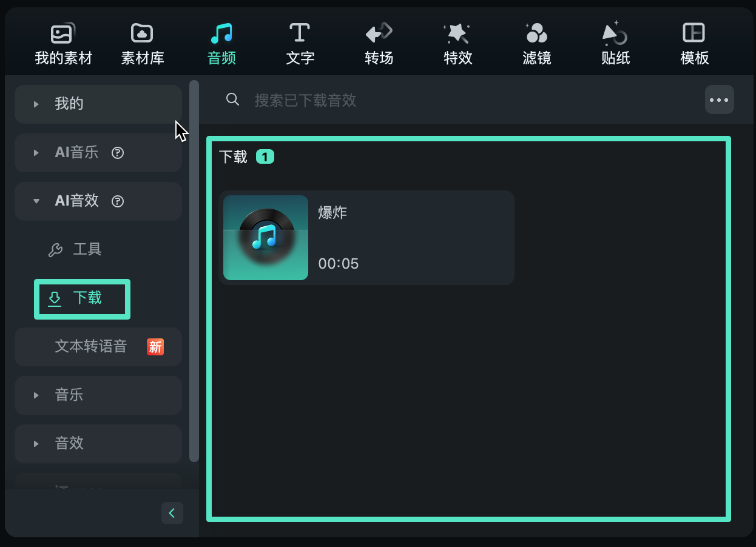Viewport: 756px width, 547px height.
Task: Open the 滤镜 filters icon
Action: click(536, 34)
